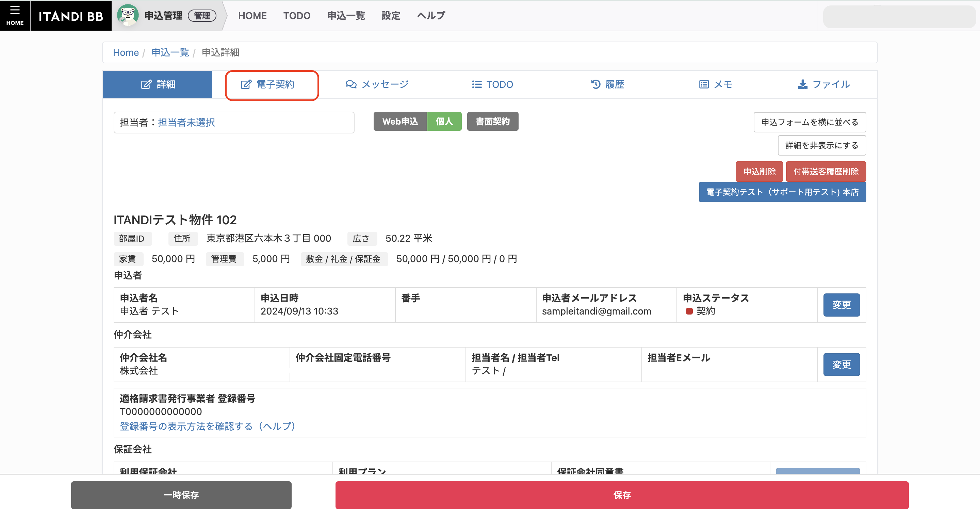
Task: Click the red 保存 button
Action: [x=622, y=495]
